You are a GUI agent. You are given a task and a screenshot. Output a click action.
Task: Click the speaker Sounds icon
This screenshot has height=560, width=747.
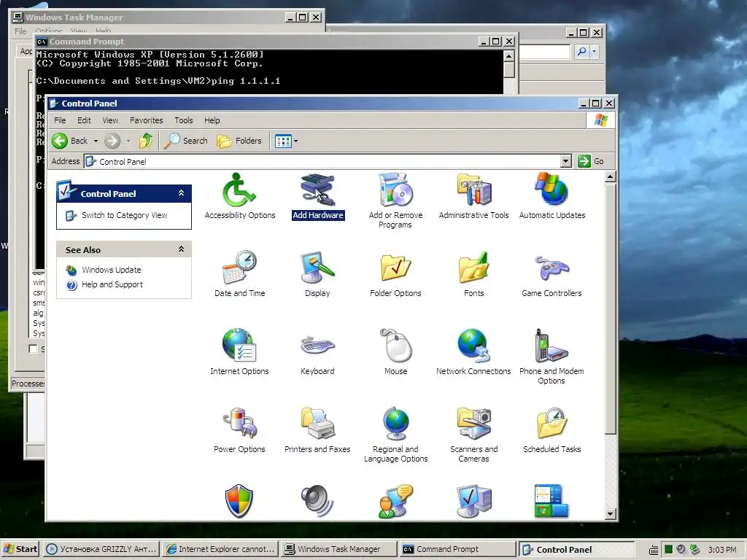pos(317,501)
